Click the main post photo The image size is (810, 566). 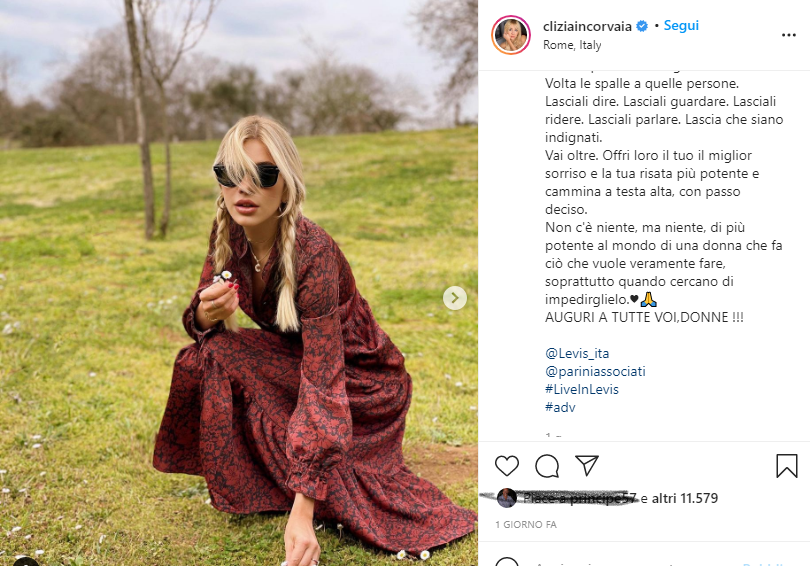click(239, 283)
